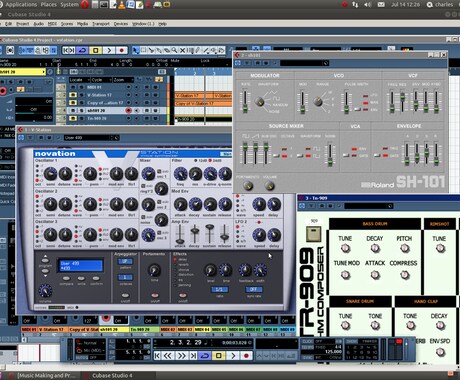
Task: Expand the Zoom dropdown in track list
Action: (123, 80)
